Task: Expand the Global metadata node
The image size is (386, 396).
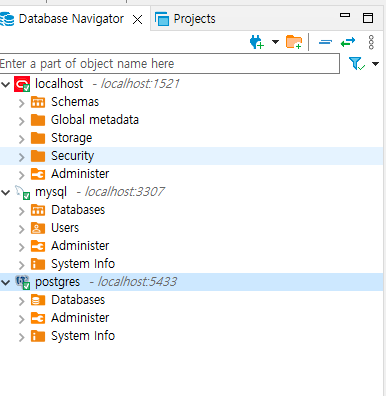Action: pos(21,121)
